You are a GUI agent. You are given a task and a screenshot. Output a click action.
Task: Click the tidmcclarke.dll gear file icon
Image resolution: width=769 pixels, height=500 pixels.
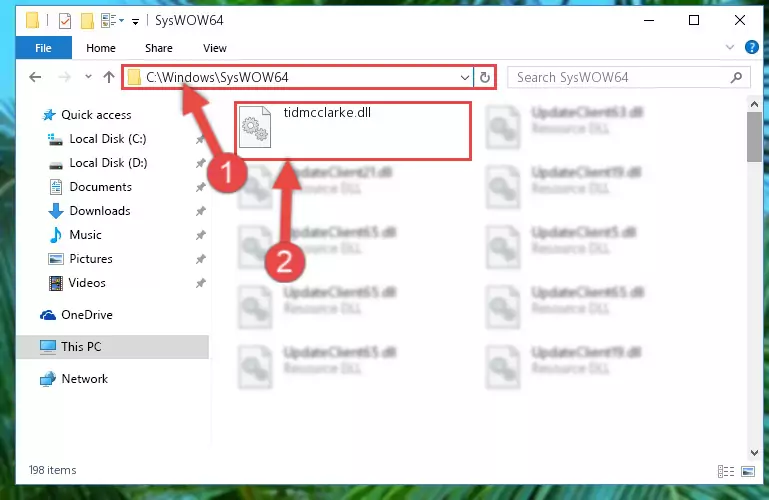pyautogui.click(x=255, y=127)
